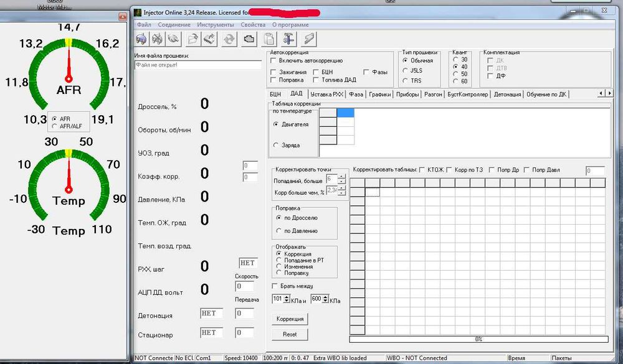
Task: Click the refresh arrows toolbar icon
Action: (x=229, y=39)
